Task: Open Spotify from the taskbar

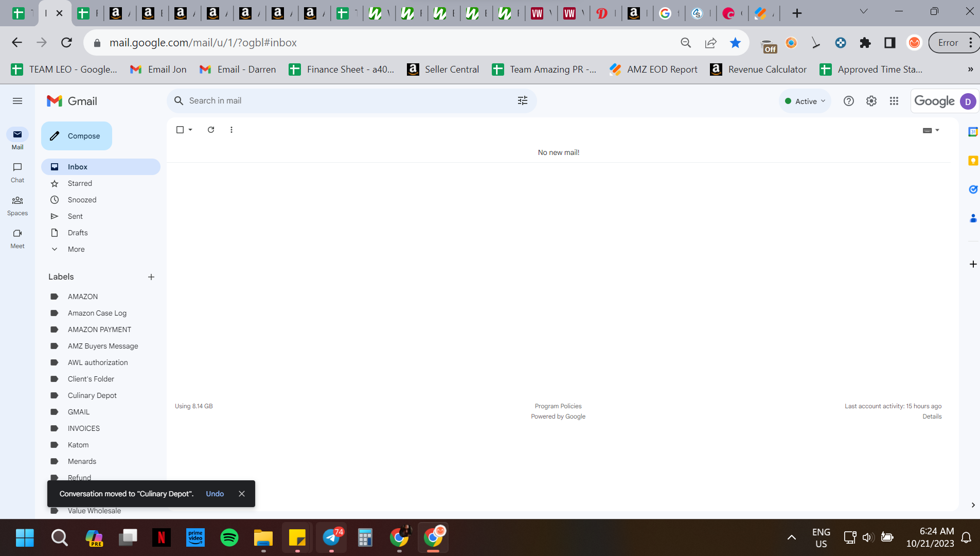Action: (229, 537)
